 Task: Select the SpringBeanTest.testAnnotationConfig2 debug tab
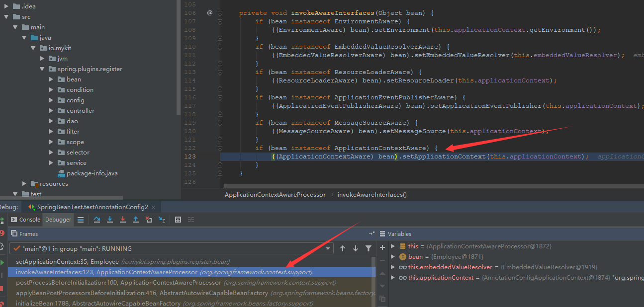click(x=92, y=207)
